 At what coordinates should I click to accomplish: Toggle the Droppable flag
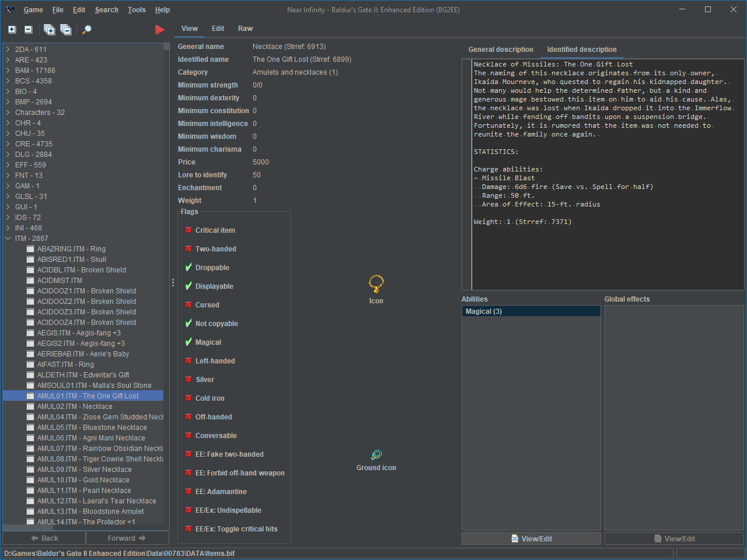[189, 268]
